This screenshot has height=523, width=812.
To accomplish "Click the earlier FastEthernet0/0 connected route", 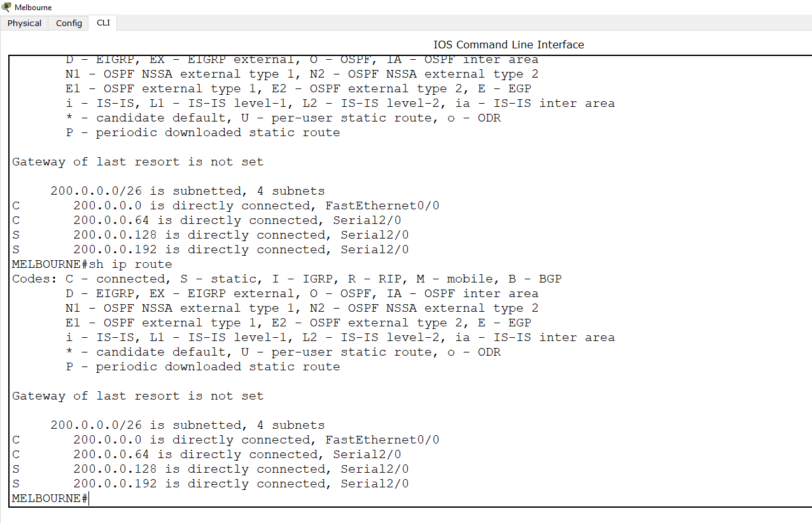I will pos(256,206).
